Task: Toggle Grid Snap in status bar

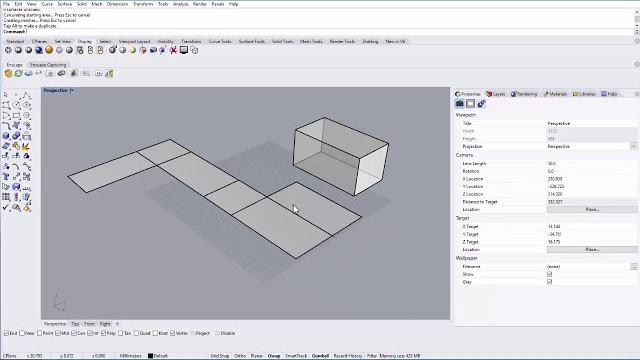Action: coord(220,356)
